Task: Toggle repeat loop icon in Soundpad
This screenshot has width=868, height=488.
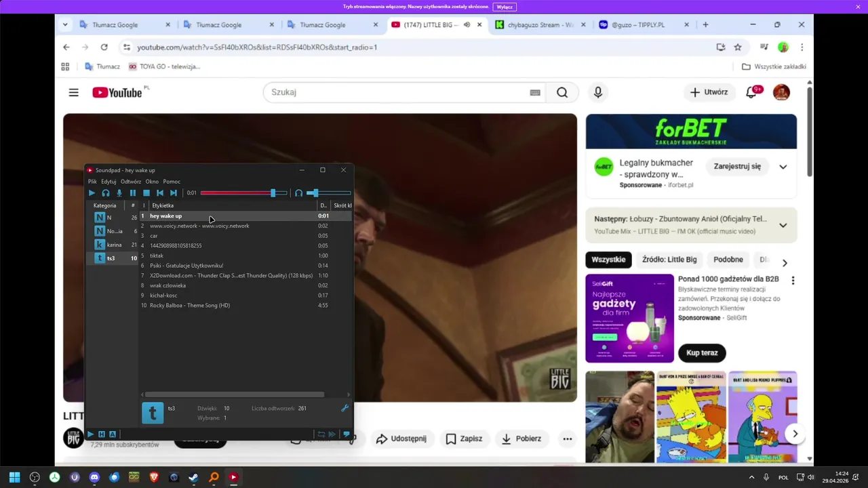Action: pyautogui.click(x=321, y=434)
